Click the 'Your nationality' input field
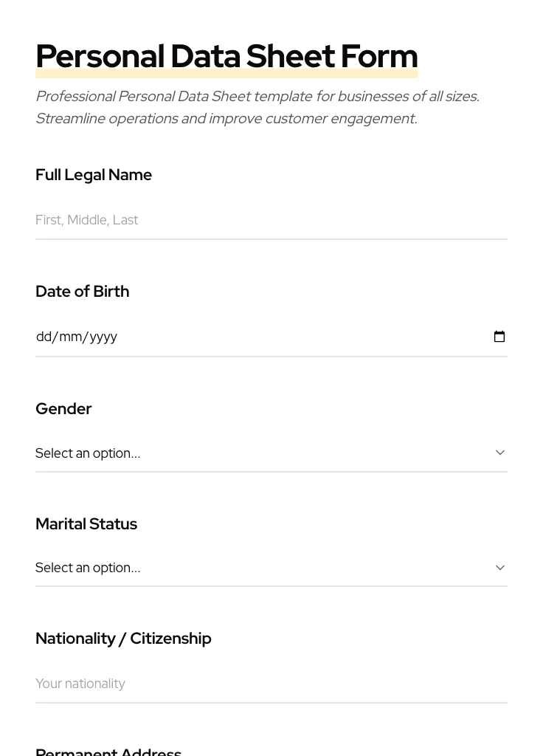This screenshot has width=543, height=756. [x=221, y=684]
